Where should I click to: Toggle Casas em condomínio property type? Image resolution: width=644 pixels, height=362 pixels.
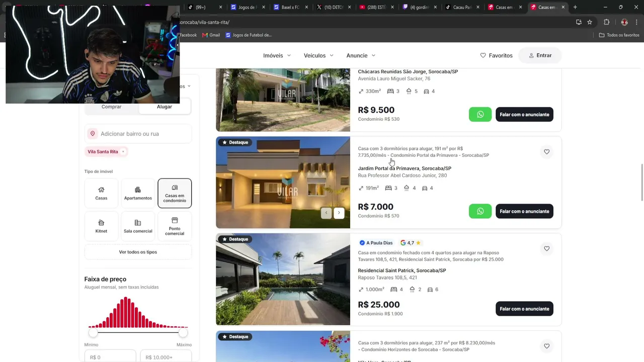tap(175, 193)
